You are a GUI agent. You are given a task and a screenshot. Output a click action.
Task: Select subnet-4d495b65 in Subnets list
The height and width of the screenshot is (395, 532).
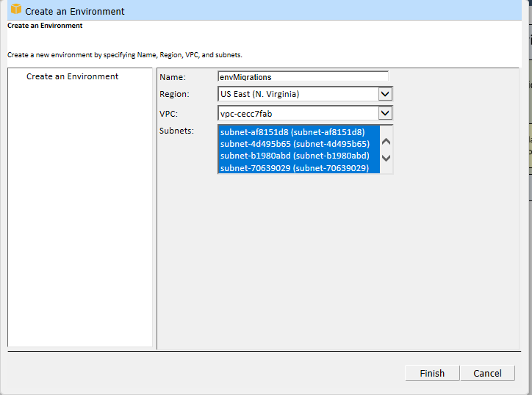pyautogui.click(x=299, y=144)
